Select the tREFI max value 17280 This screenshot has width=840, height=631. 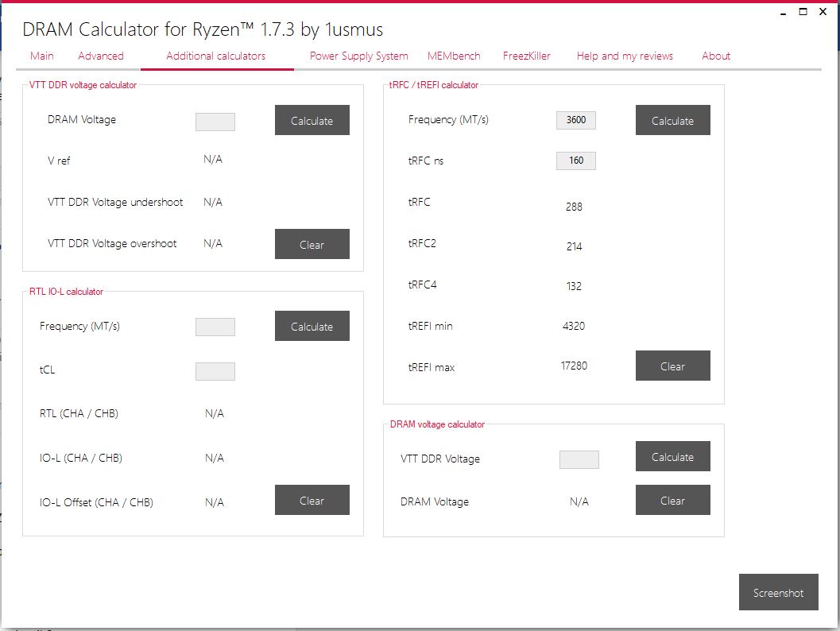574,366
